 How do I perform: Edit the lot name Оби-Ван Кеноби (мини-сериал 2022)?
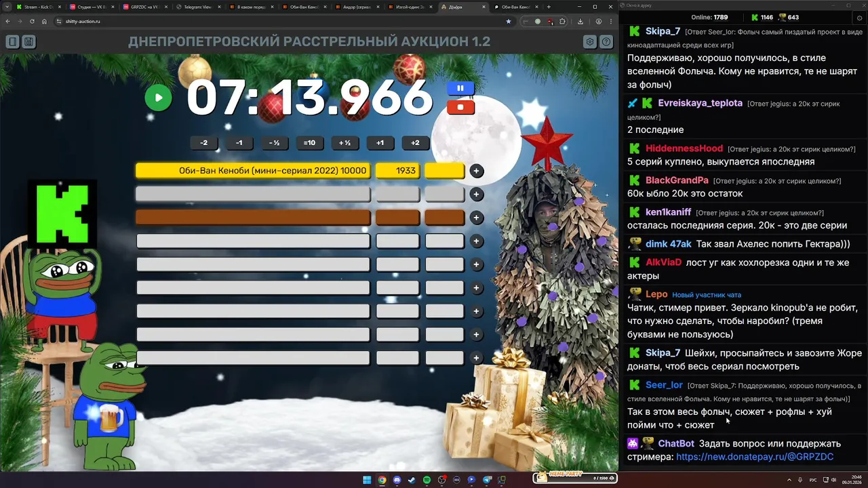coord(253,171)
